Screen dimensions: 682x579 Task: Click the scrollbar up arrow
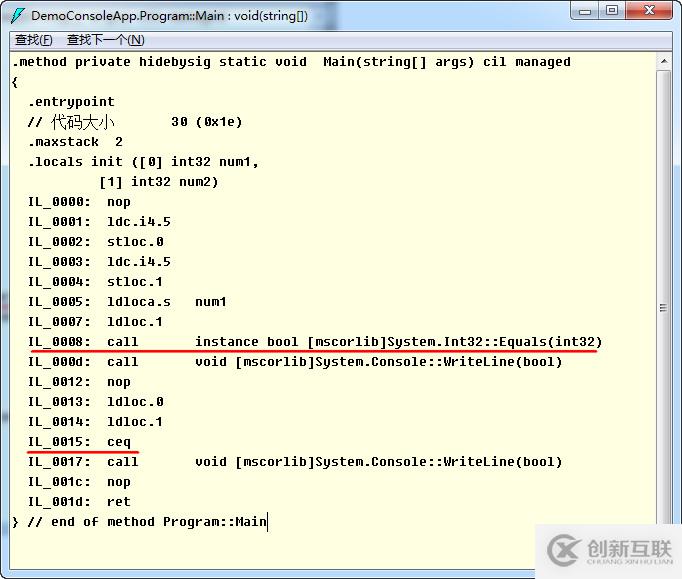pos(664,62)
